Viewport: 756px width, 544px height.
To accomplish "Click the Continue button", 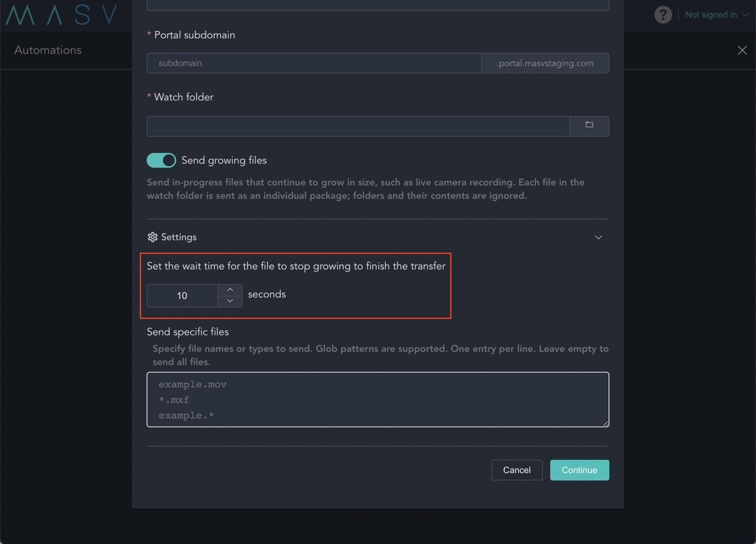I will coord(579,470).
